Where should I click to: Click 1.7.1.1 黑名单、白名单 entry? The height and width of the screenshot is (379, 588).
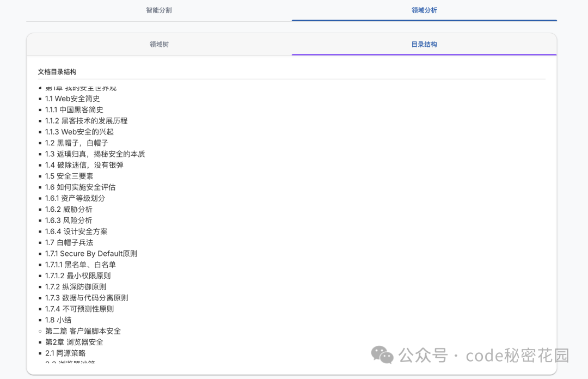[x=81, y=265]
